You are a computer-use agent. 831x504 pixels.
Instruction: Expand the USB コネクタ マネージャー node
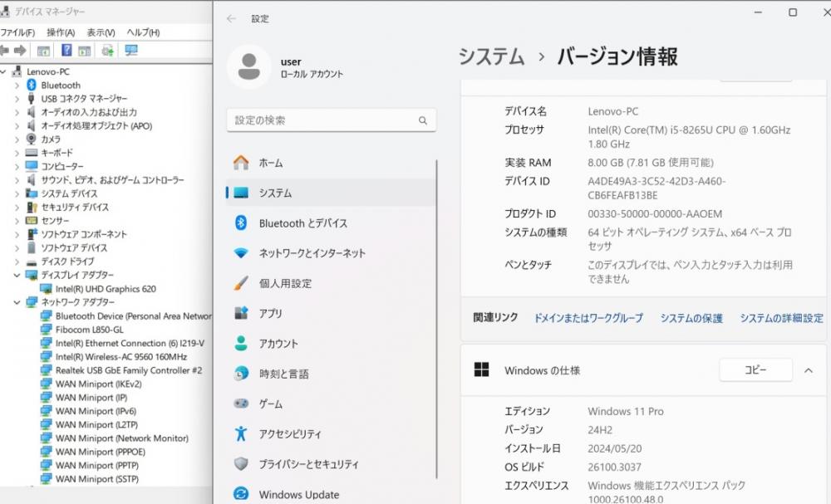17,99
